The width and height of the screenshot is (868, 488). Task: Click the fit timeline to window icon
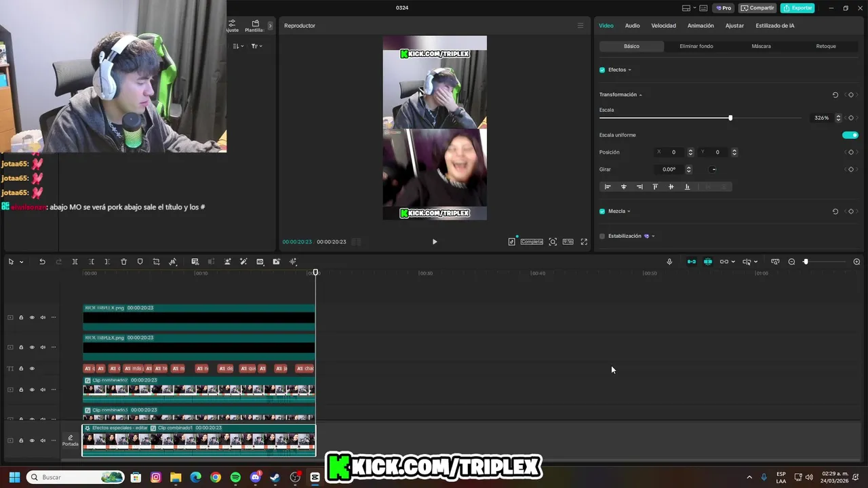click(775, 262)
